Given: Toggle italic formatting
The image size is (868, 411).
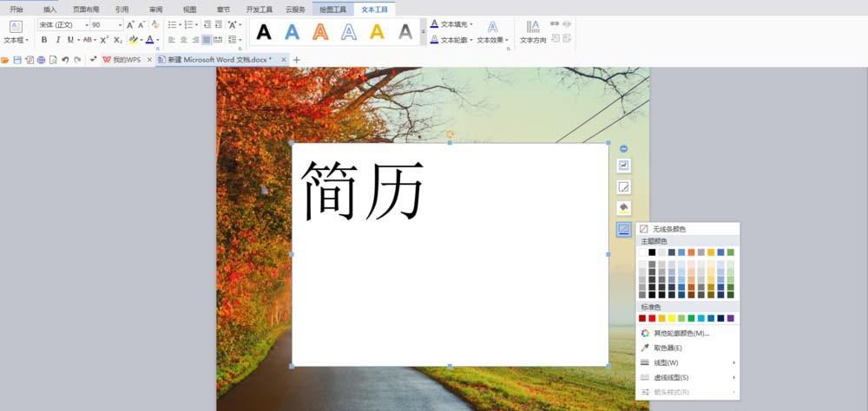Looking at the screenshot, I should coord(57,40).
